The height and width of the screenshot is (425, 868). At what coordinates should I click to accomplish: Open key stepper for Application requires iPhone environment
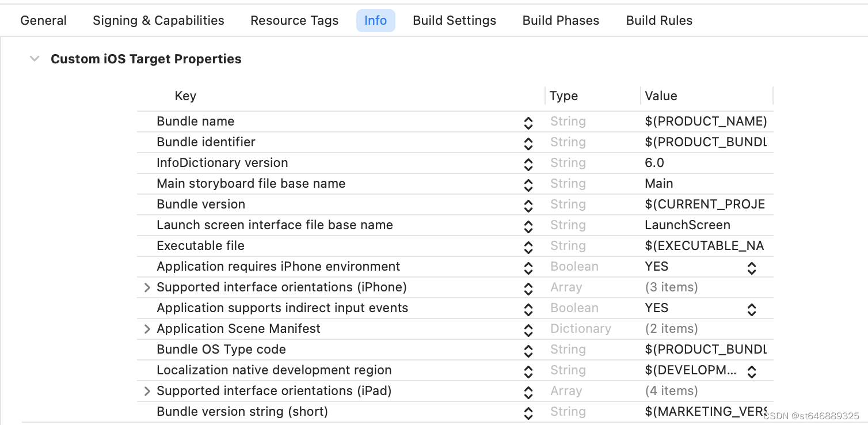click(x=528, y=267)
